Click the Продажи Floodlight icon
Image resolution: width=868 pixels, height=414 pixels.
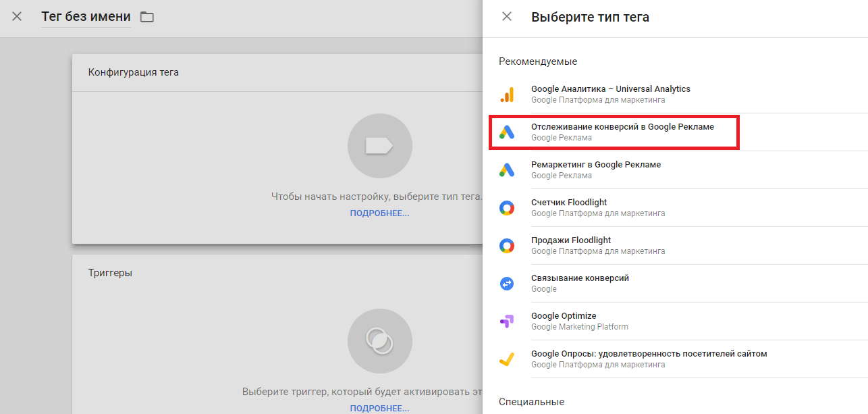507,246
